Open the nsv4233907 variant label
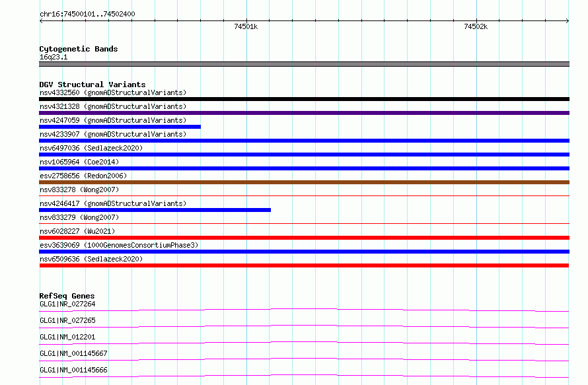 click(113, 134)
